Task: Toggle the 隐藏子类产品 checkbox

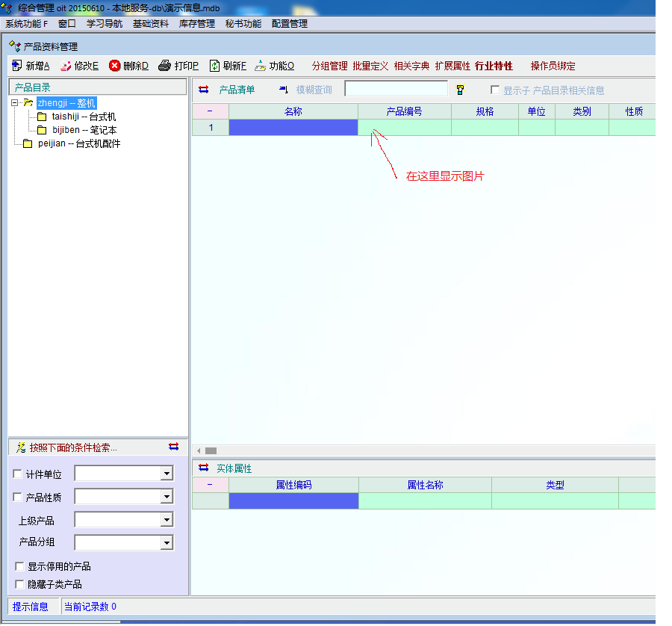Action: tap(19, 584)
